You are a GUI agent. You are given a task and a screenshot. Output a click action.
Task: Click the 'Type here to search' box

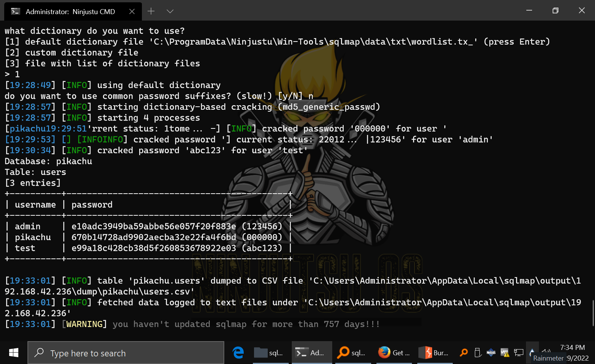tap(126, 353)
